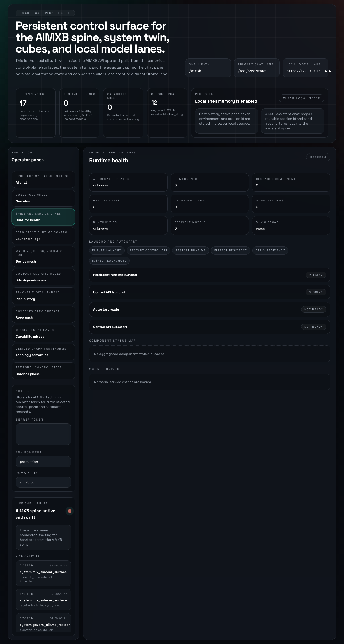Screen dimensions: 344x644
Task: Click the Domain Hint input field
Action: coord(43,482)
